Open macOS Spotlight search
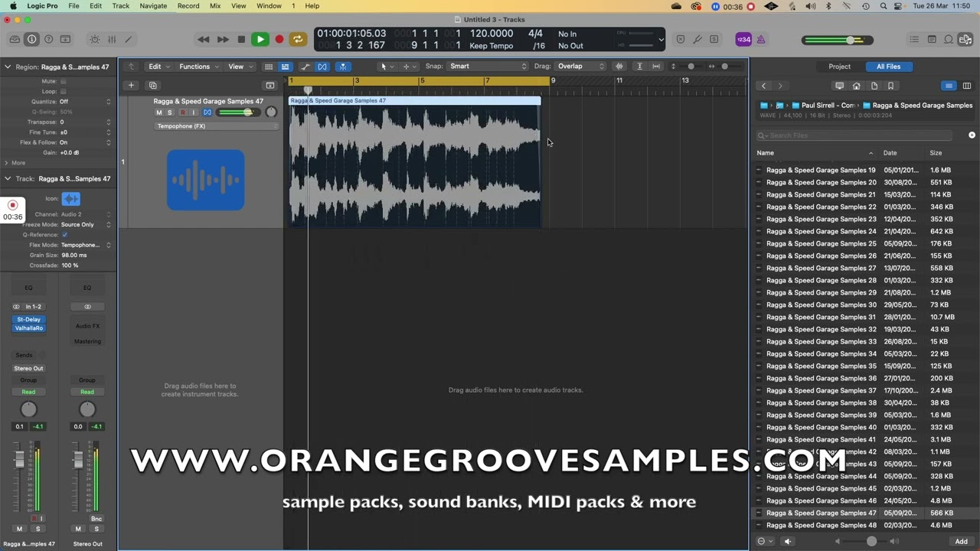 (884, 6)
